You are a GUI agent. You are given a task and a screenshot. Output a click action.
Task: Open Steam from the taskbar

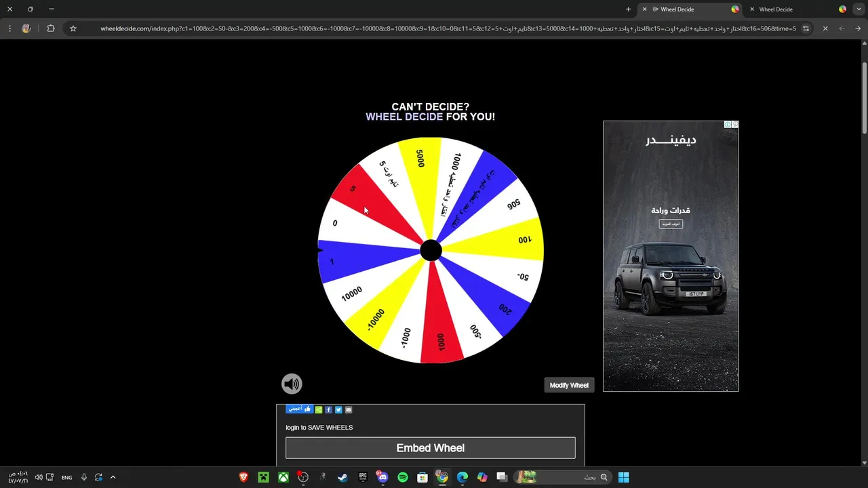click(x=342, y=477)
